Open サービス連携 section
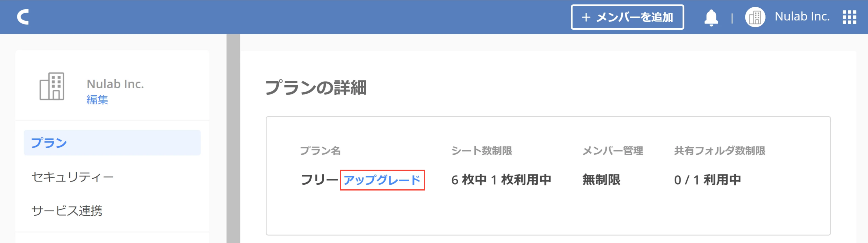The image size is (868, 243). point(67,211)
